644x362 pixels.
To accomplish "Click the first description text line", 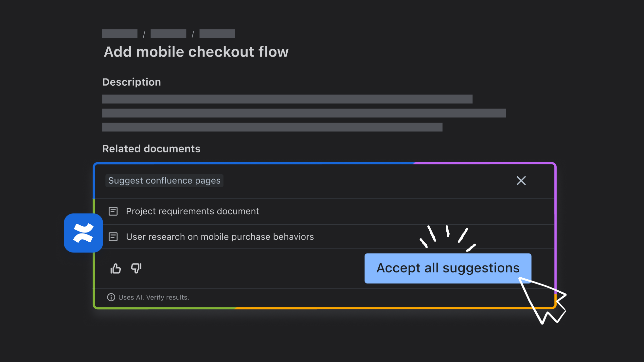I will (x=287, y=99).
